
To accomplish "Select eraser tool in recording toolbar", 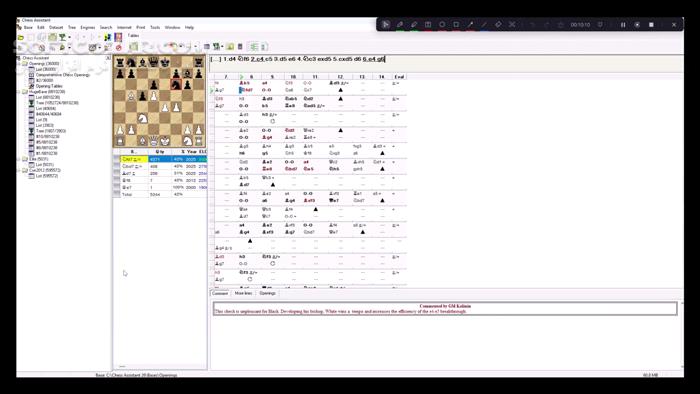I will pyautogui.click(x=498, y=25).
